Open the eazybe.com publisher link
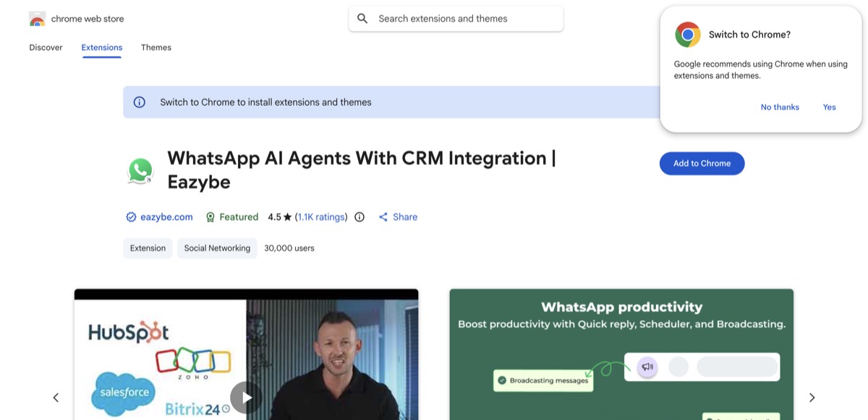The height and width of the screenshot is (420, 868). click(166, 217)
